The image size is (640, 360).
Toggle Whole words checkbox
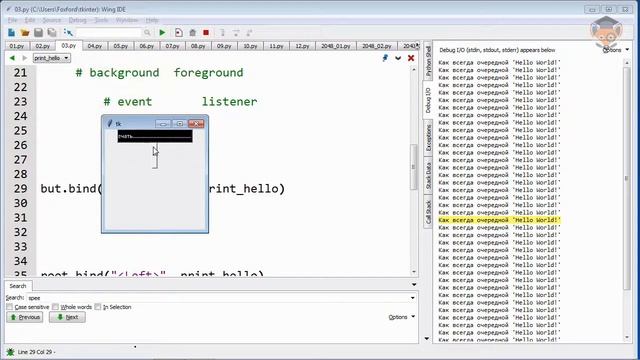pos(56,307)
